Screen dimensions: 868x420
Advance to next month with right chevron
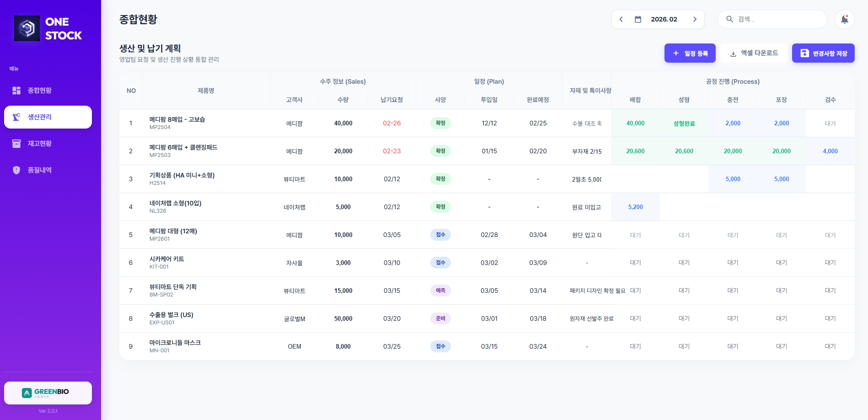(x=695, y=19)
